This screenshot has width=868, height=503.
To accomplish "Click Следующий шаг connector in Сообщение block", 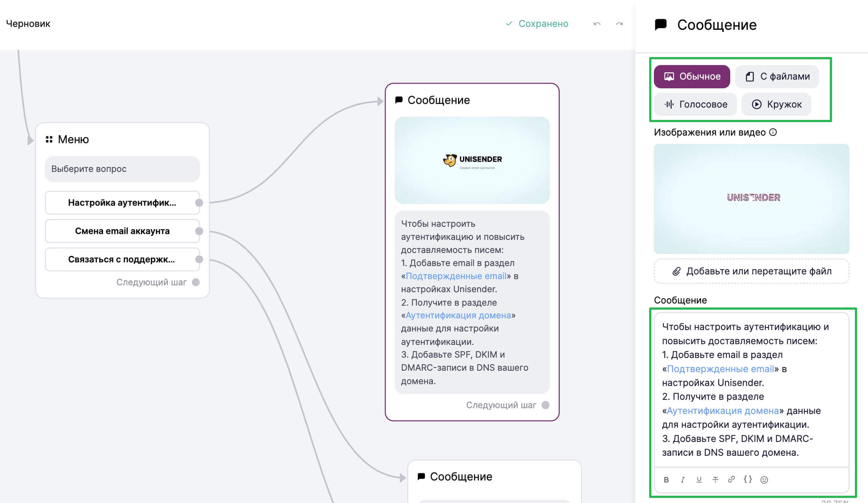I will 546,405.
